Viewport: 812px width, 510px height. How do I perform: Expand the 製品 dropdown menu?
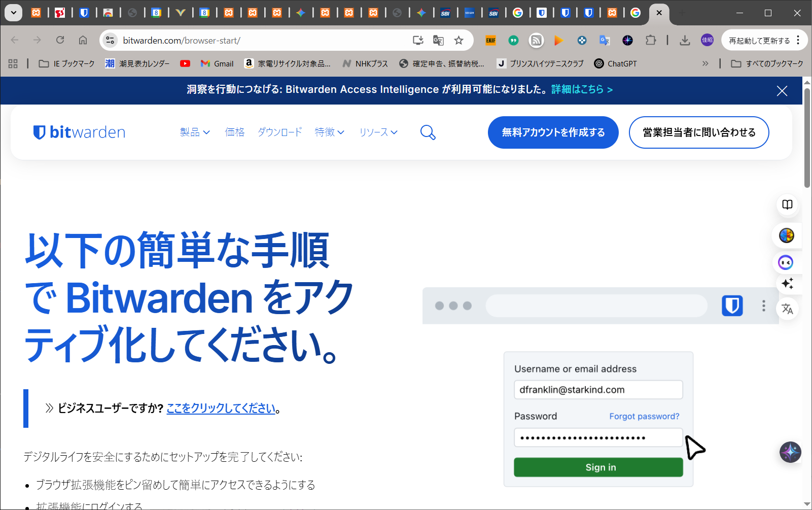click(195, 132)
